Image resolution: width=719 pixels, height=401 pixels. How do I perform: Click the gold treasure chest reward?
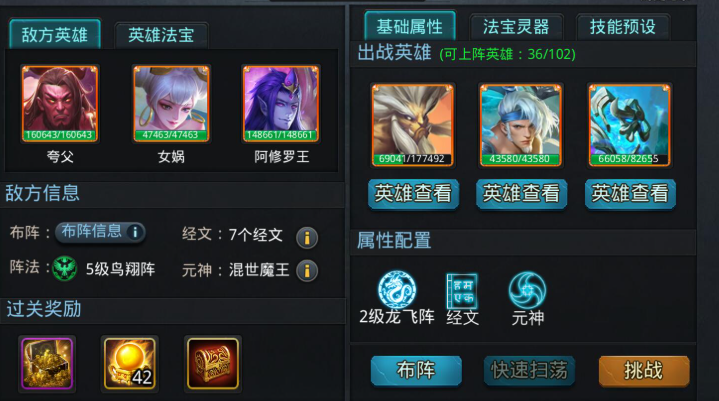coord(47,363)
